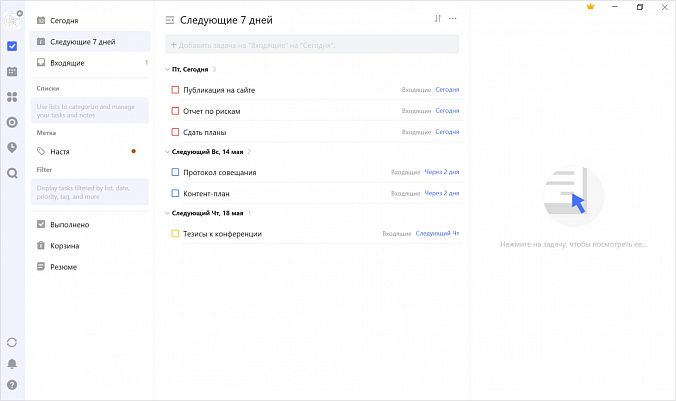
Task: Click the Следующие 7 дней page title
Action: point(226,20)
